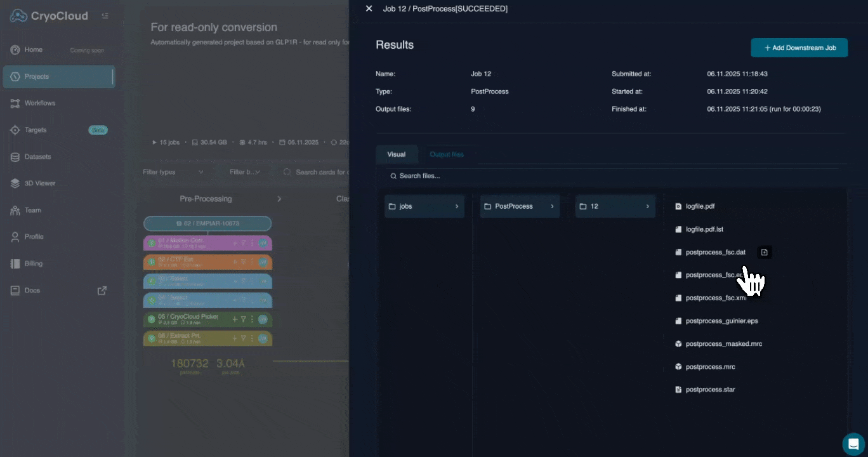The image size is (868, 457).
Task: Select the postprocess.star file
Action: (x=710, y=389)
